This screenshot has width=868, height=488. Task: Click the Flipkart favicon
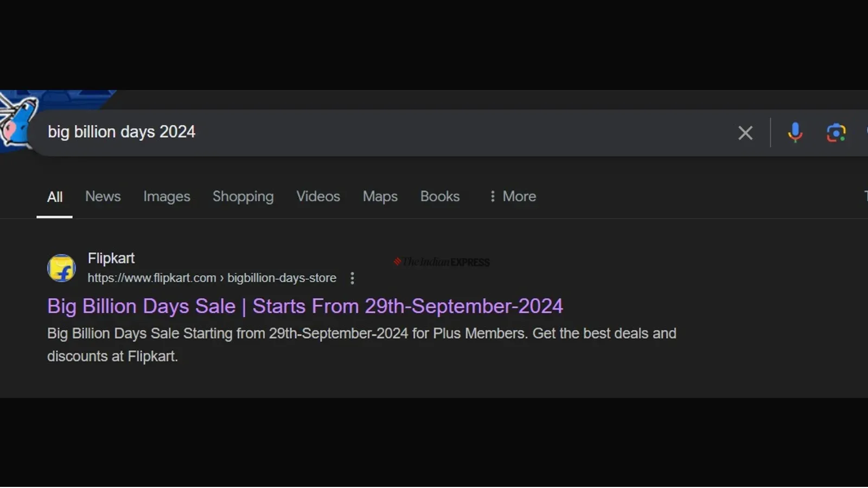(61, 268)
